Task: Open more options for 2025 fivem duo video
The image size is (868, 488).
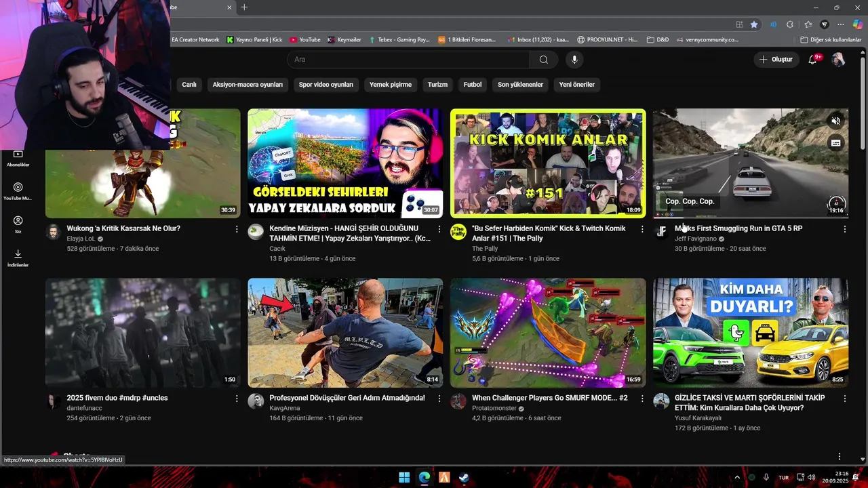Action: [237, 399]
